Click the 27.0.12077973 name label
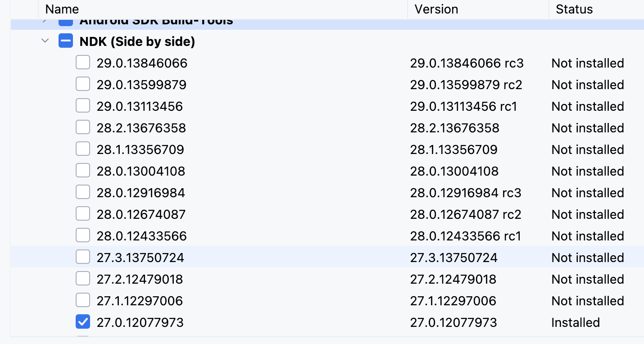The width and height of the screenshot is (644, 344). point(140,322)
